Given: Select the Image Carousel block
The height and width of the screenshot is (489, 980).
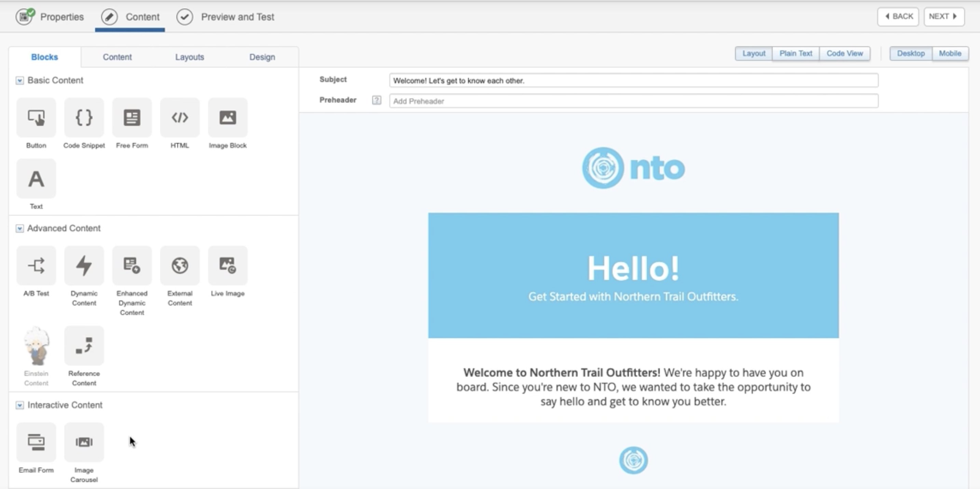Looking at the screenshot, I should pyautogui.click(x=84, y=442).
